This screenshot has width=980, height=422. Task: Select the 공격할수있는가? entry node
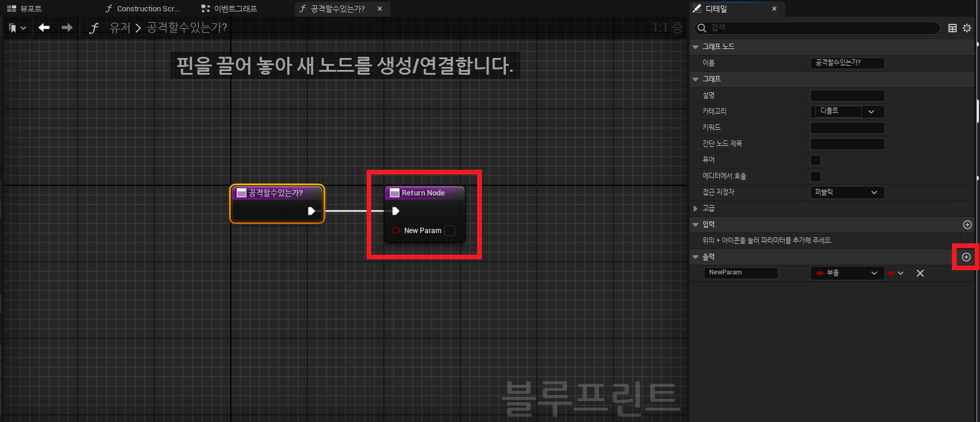coord(277,204)
